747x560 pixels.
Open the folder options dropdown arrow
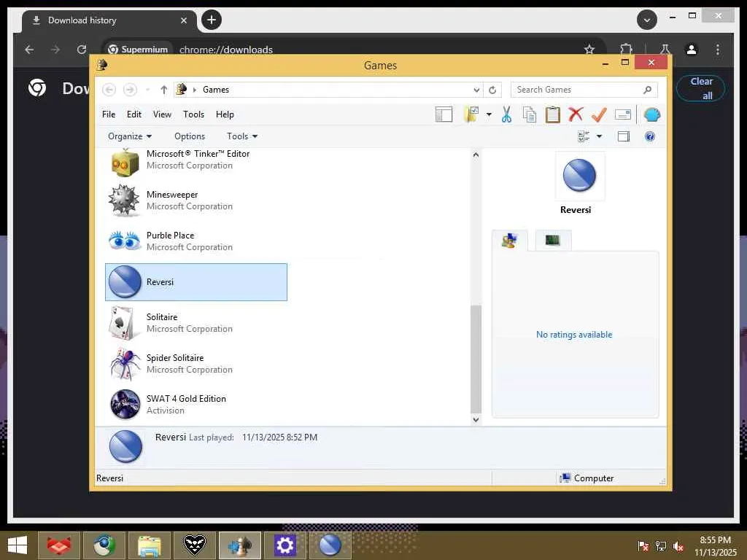click(489, 114)
